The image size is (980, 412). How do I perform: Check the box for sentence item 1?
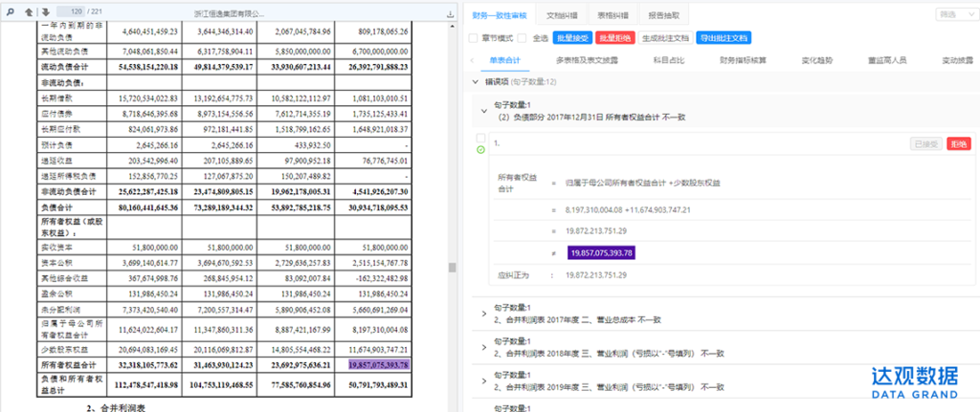click(480, 139)
